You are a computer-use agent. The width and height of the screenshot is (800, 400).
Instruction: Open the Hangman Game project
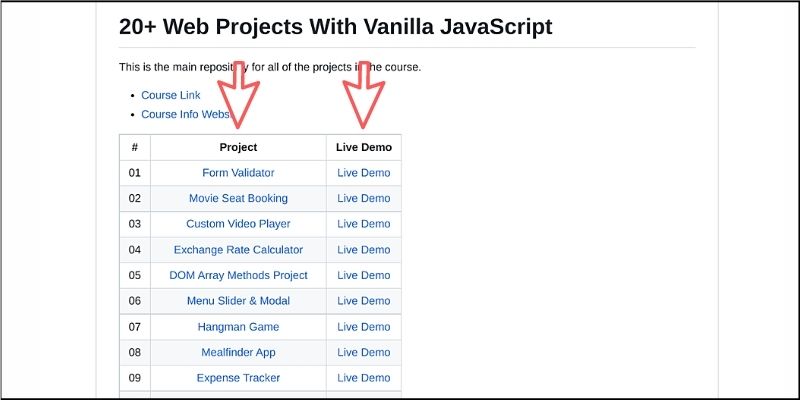pyautogui.click(x=238, y=327)
